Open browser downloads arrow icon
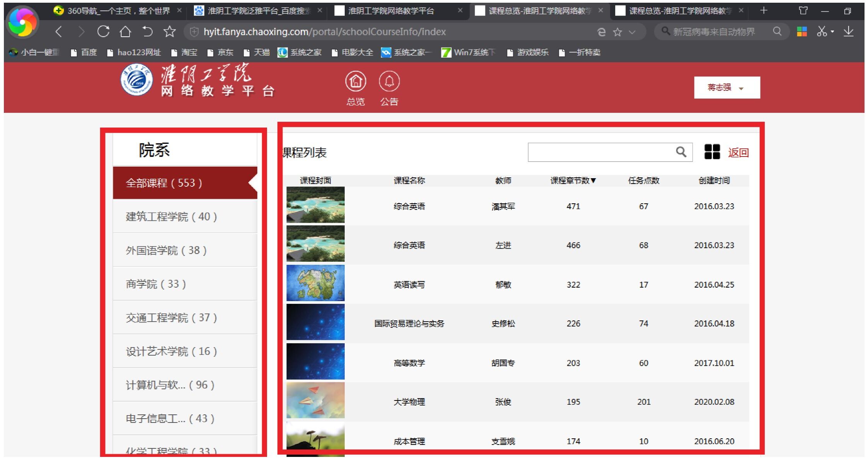868x460 pixels. 848,32
